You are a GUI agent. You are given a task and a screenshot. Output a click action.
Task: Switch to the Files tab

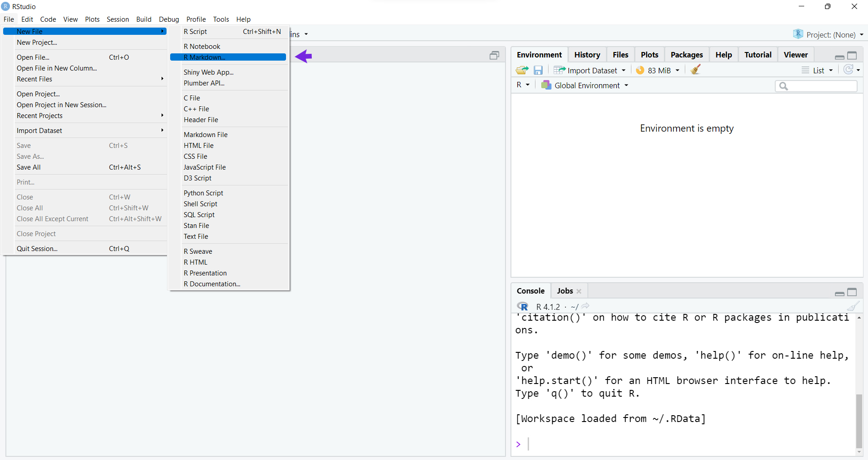pyautogui.click(x=620, y=55)
